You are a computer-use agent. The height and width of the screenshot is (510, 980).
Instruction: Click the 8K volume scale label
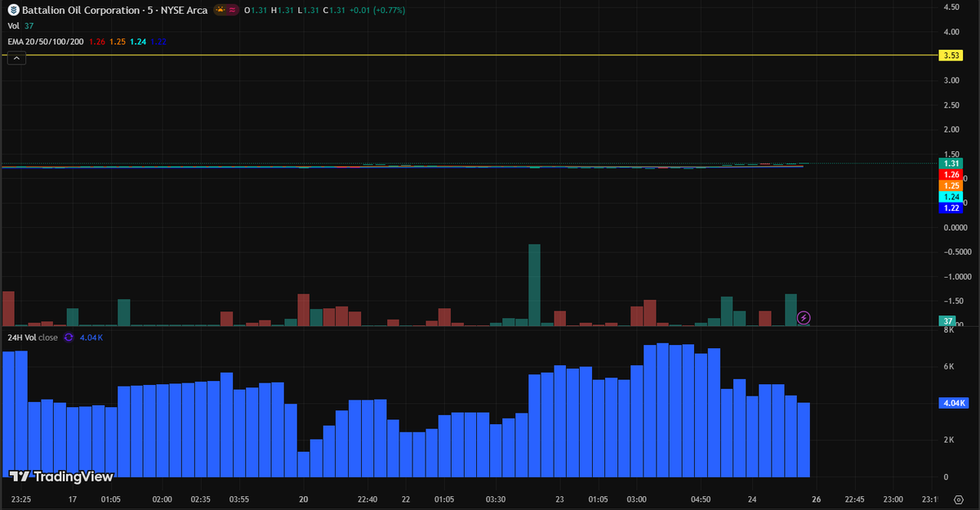click(949, 330)
